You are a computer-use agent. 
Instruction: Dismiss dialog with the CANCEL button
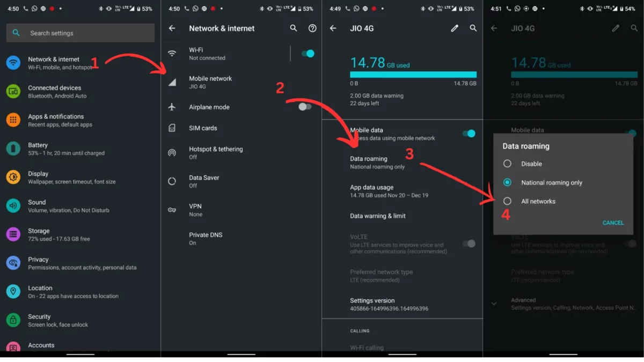pyautogui.click(x=613, y=223)
